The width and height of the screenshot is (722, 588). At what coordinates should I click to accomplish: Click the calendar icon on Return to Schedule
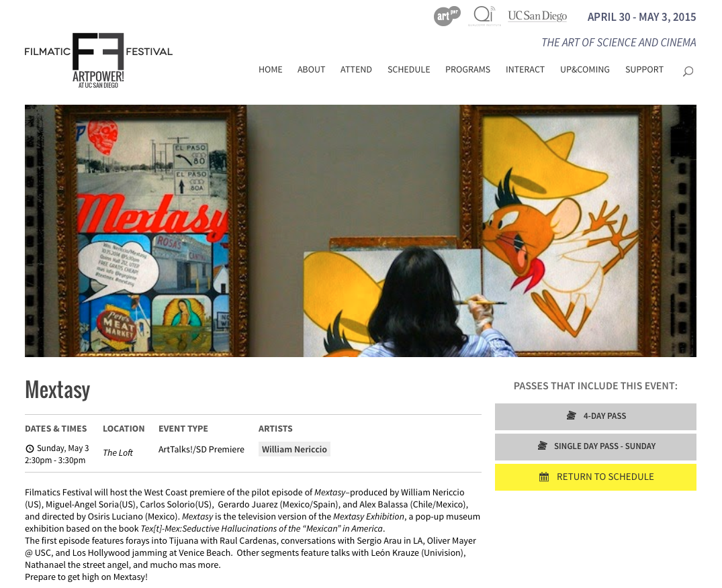[544, 477]
